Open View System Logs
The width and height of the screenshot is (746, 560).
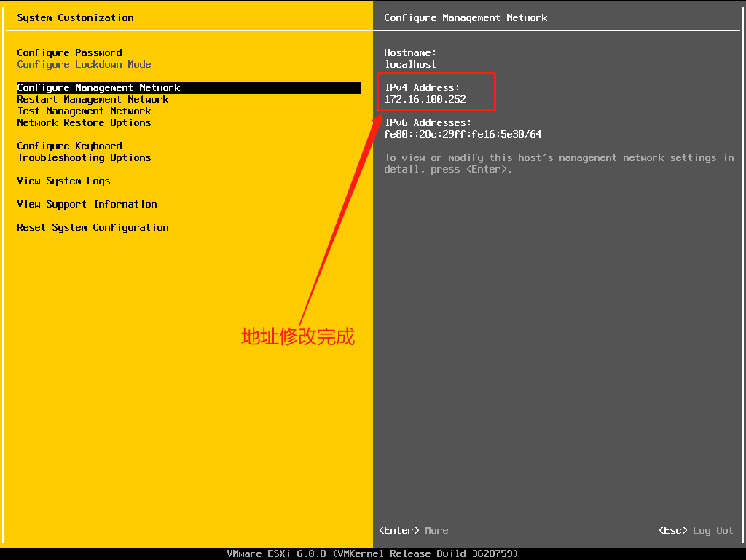point(63,181)
